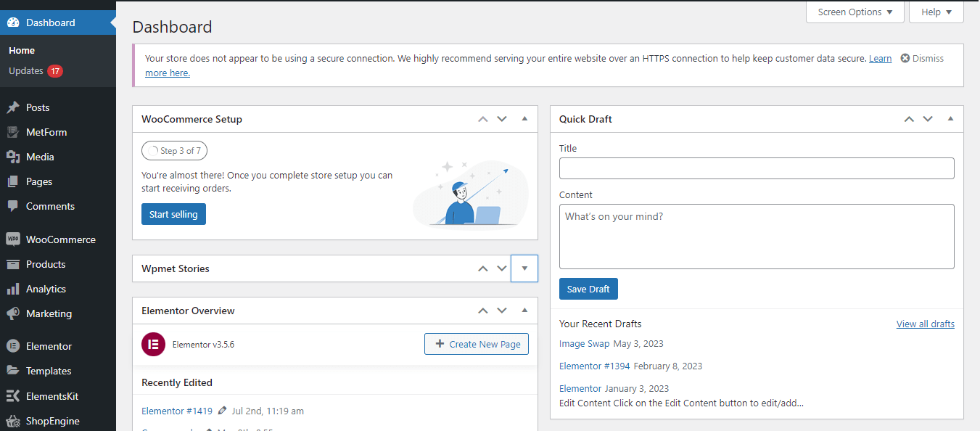The image size is (980, 431).
Task: Click Create New Page in Elementor Overview
Action: tap(477, 344)
